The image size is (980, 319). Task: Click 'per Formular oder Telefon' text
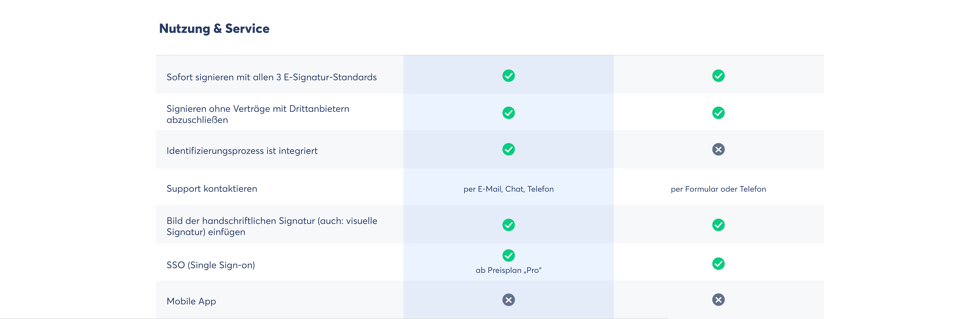[718, 189]
